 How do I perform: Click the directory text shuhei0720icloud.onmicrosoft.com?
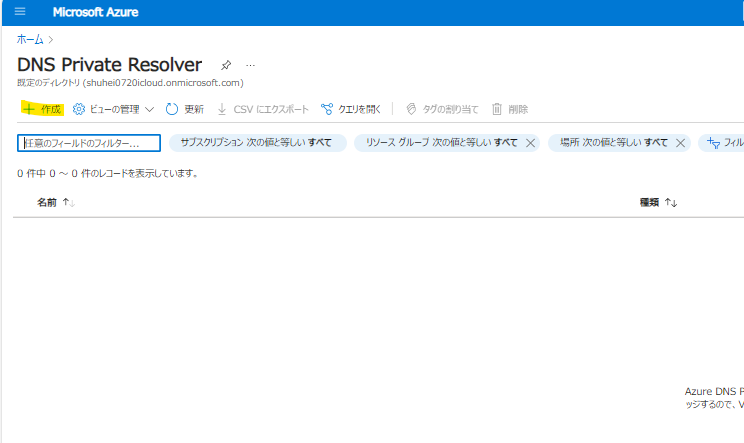point(163,83)
